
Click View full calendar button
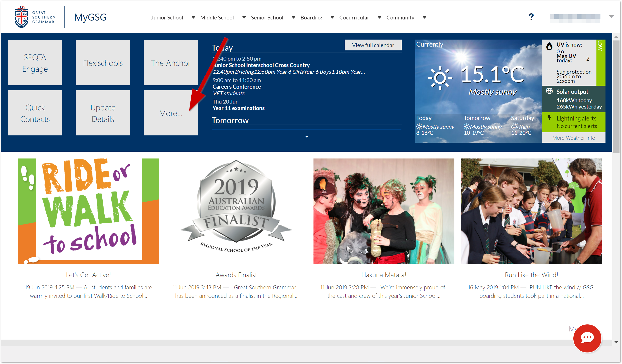pos(373,45)
